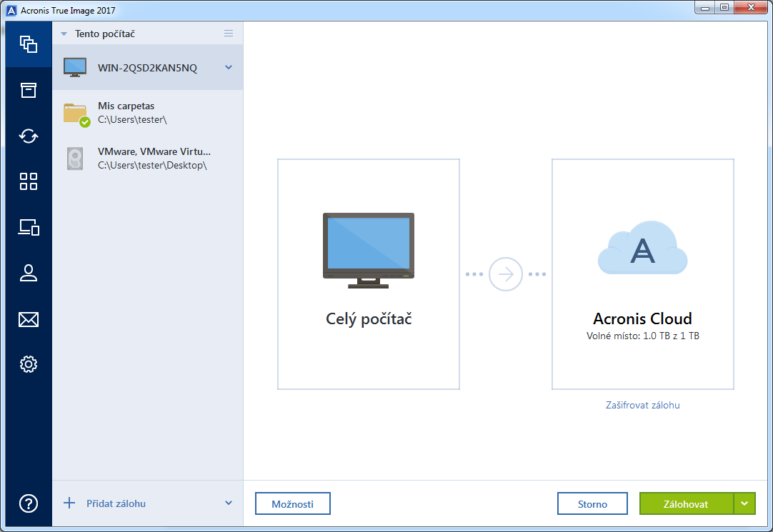Open the Feedback envelope icon
Viewport: 773px width, 532px height.
click(29, 320)
